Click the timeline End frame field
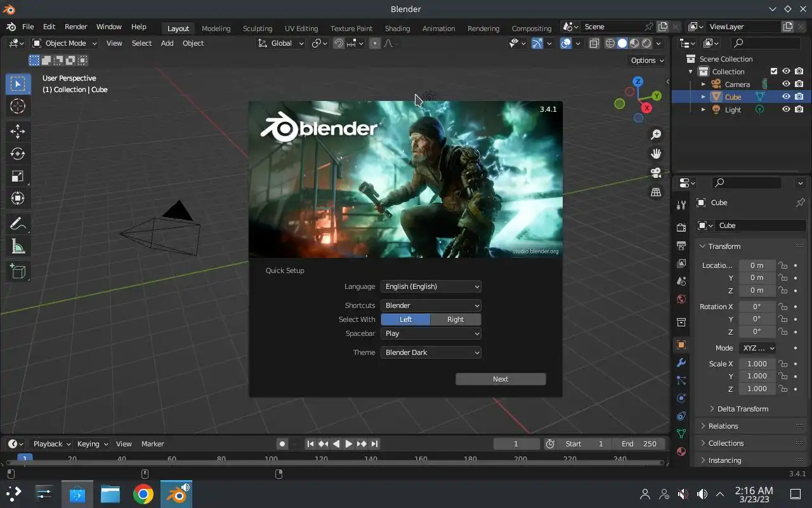The height and width of the screenshot is (508, 812). tap(639, 444)
